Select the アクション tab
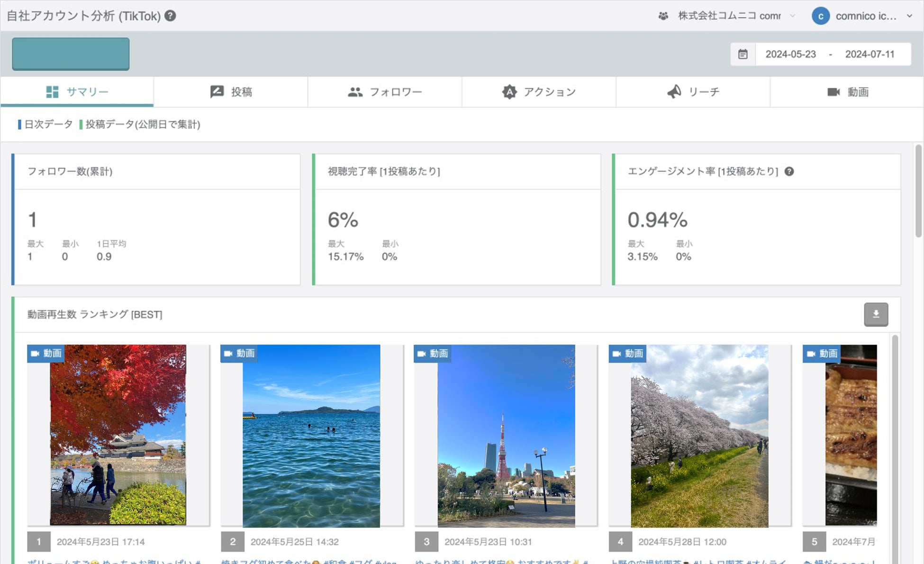This screenshot has height=564, width=924. [539, 91]
